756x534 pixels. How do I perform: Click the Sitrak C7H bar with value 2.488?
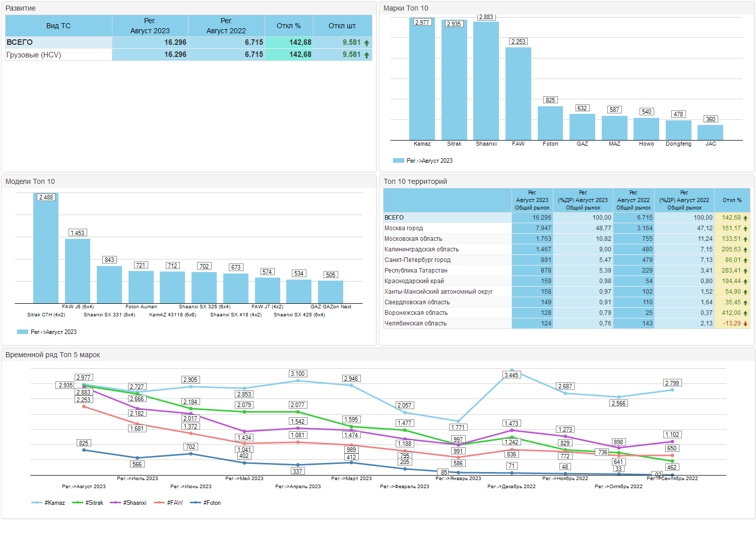tap(46, 248)
